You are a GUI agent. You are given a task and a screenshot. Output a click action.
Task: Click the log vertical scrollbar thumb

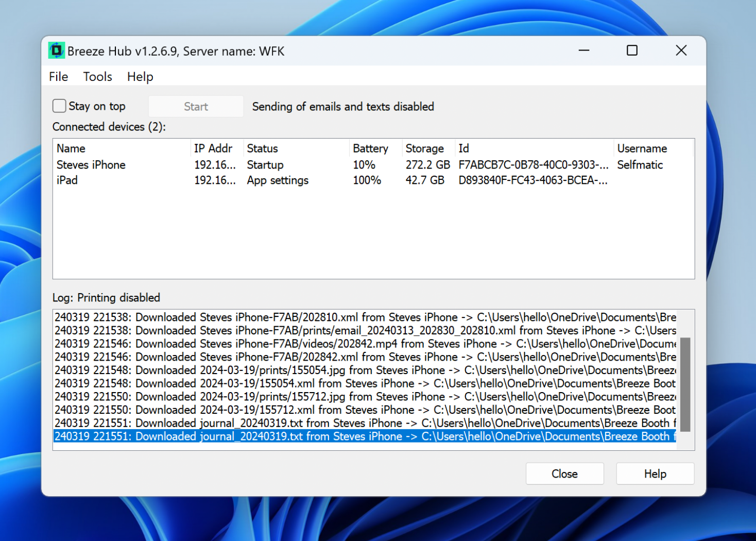(685, 384)
